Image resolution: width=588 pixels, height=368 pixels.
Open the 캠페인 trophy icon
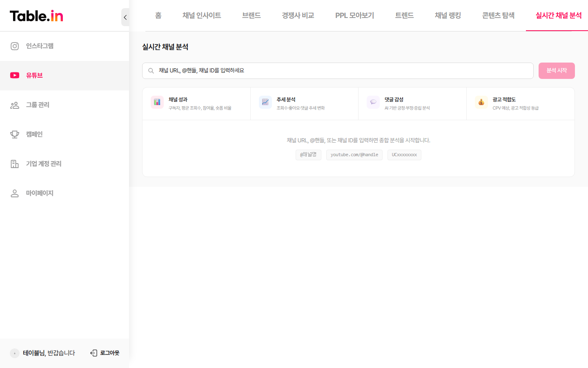15,134
